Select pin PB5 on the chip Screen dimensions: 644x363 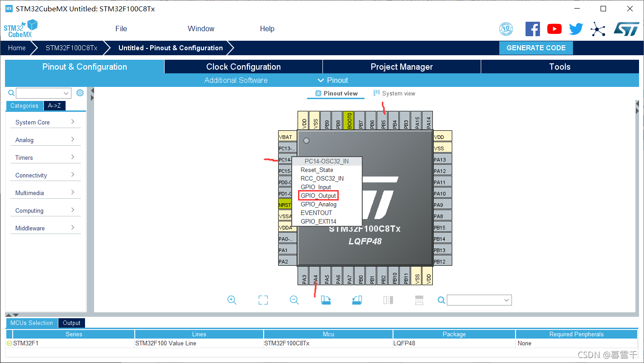(x=383, y=121)
